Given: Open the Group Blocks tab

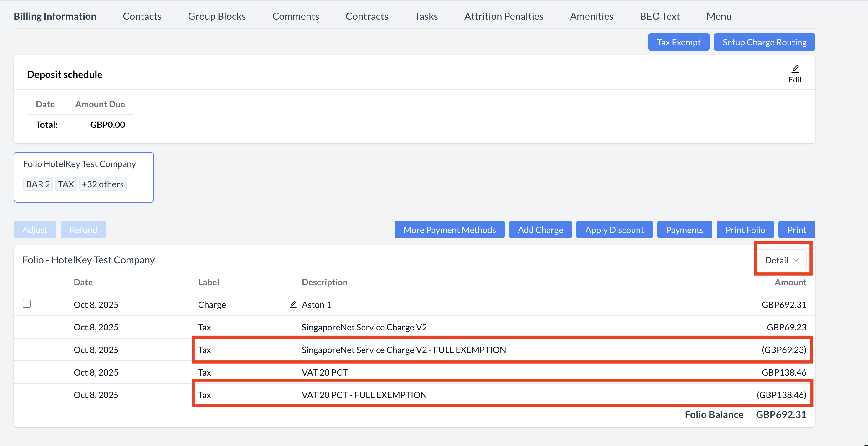Looking at the screenshot, I should click(217, 16).
